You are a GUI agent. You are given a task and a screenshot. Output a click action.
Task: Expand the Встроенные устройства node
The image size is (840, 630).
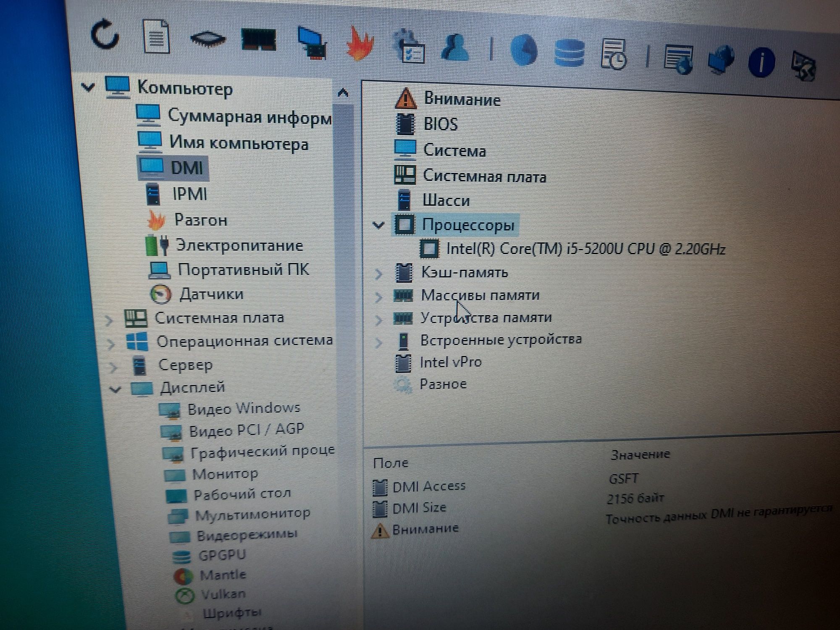[x=378, y=342]
